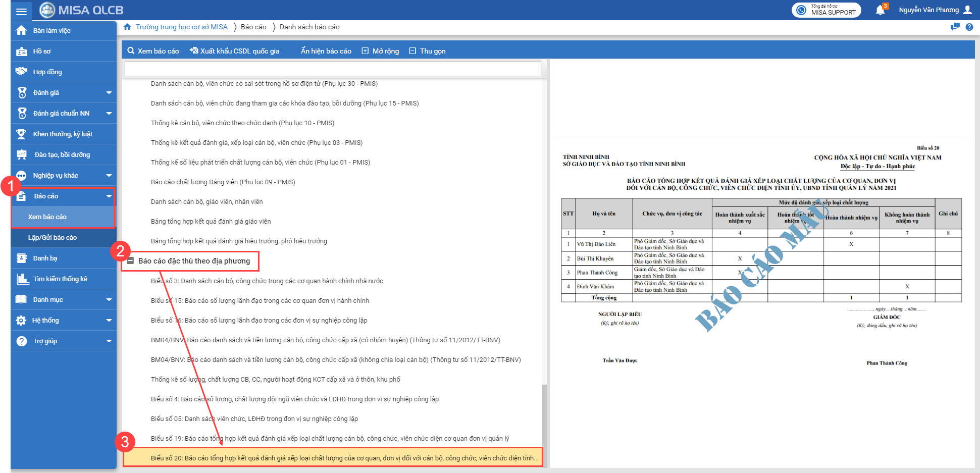980x473 pixels.
Task: Click the report search input field
Action: 332,69
